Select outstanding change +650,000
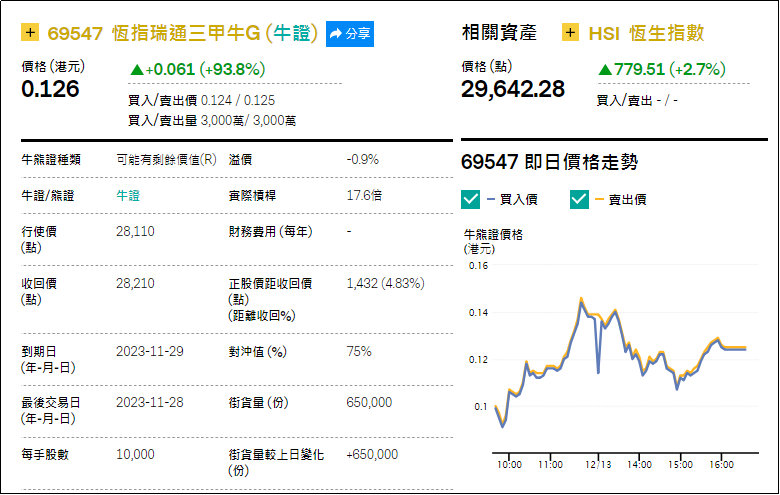The height and width of the screenshot is (495, 780). point(372,454)
